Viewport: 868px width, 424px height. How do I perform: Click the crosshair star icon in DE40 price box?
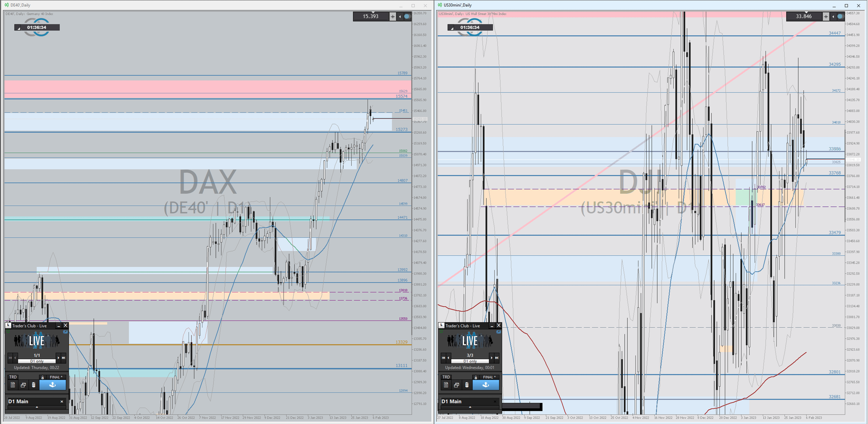coord(393,16)
